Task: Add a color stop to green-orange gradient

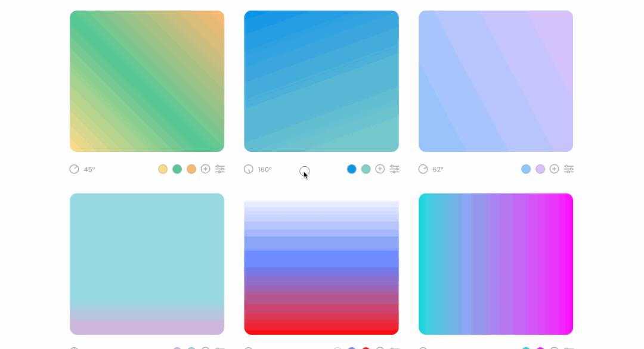Action: [205, 169]
